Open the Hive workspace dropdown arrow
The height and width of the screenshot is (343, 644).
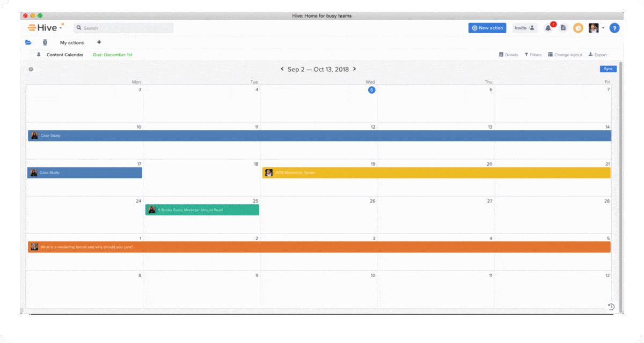(x=61, y=28)
